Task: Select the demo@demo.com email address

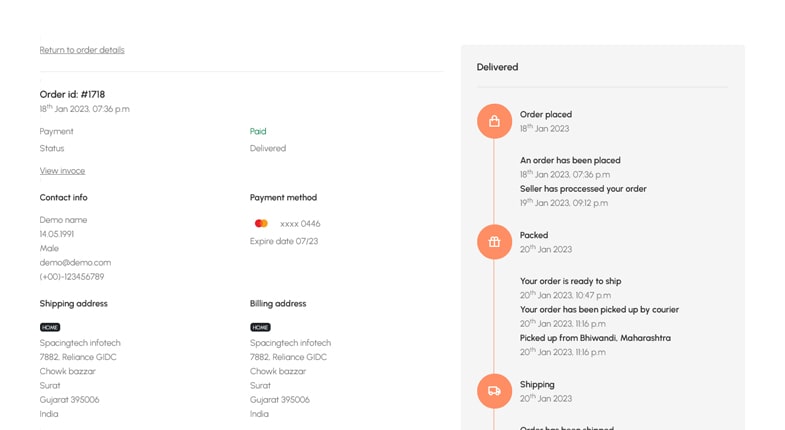Action: click(x=75, y=262)
